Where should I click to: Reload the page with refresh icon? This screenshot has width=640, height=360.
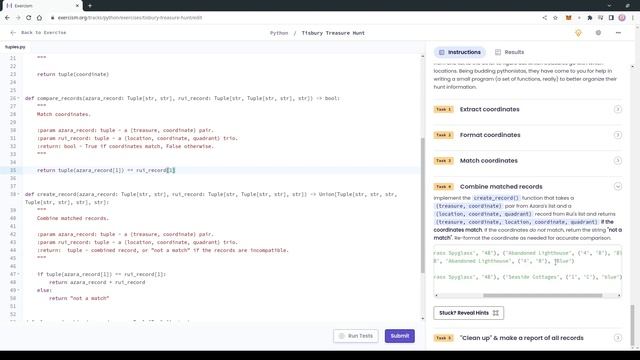29,18
